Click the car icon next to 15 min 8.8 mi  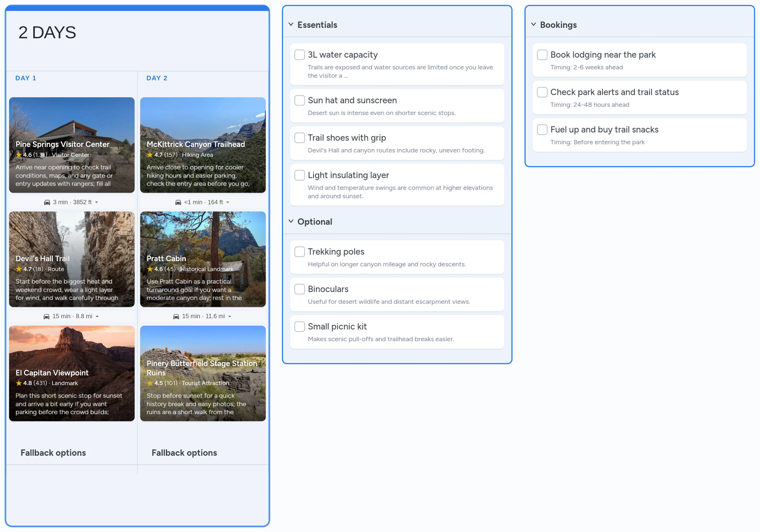pyautogui.click(x=46, y=316)
